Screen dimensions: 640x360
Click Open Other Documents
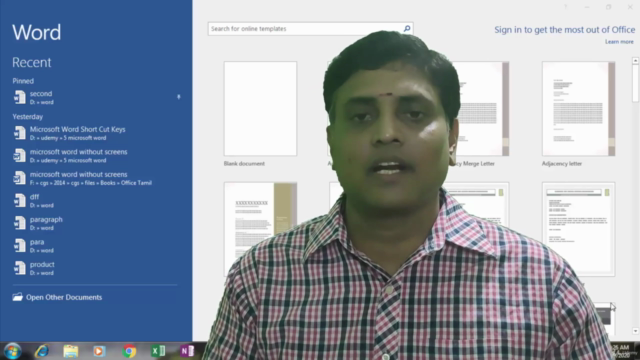click(57, 297)
